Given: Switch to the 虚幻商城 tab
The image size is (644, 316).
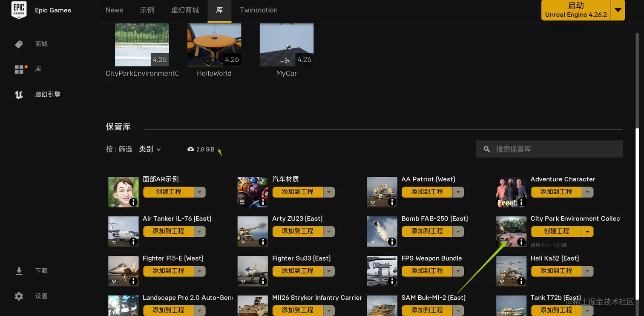Looking at the screenshot, I should [185, 10].
